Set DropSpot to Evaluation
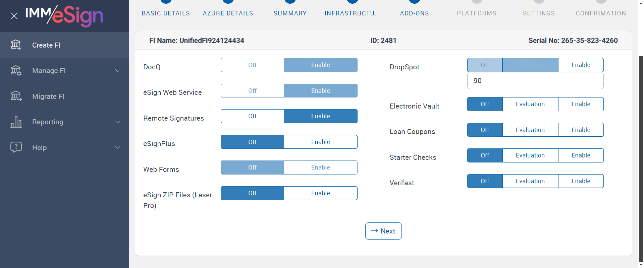The height and width of the screenshot is (268, 644). pos(530,65)
